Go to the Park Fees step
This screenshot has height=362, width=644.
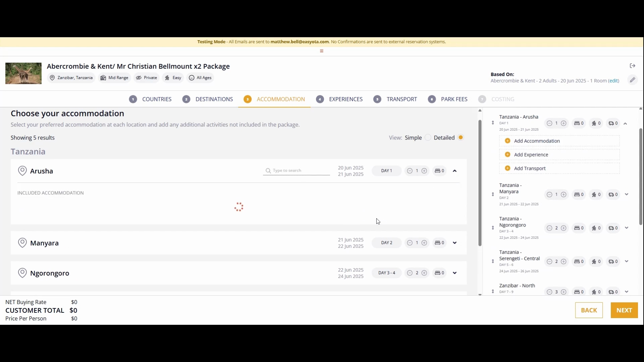(448, 99)
